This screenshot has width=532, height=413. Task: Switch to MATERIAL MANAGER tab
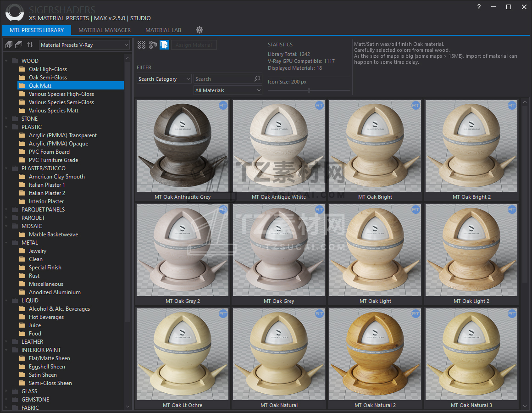pyautogui.click(x=105, y=30)
